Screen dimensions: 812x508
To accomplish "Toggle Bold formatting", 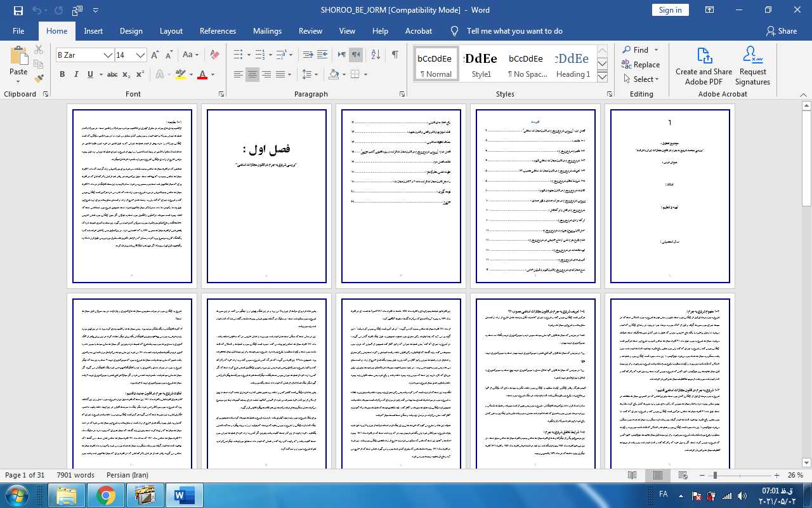I will tap(62, 75).
